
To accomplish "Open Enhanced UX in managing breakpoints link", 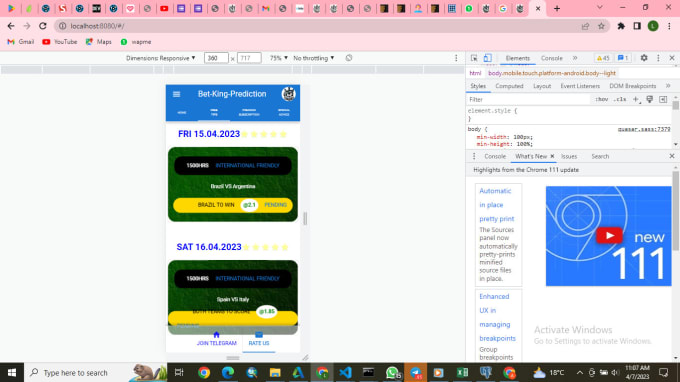I will [x=497, y=317].
